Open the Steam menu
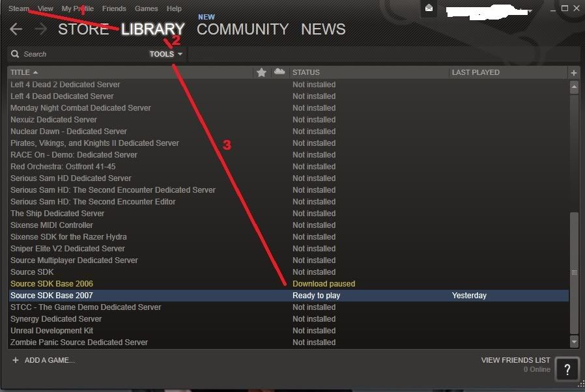The width and height of the screenshot is (585, 392). click(19, 8)
